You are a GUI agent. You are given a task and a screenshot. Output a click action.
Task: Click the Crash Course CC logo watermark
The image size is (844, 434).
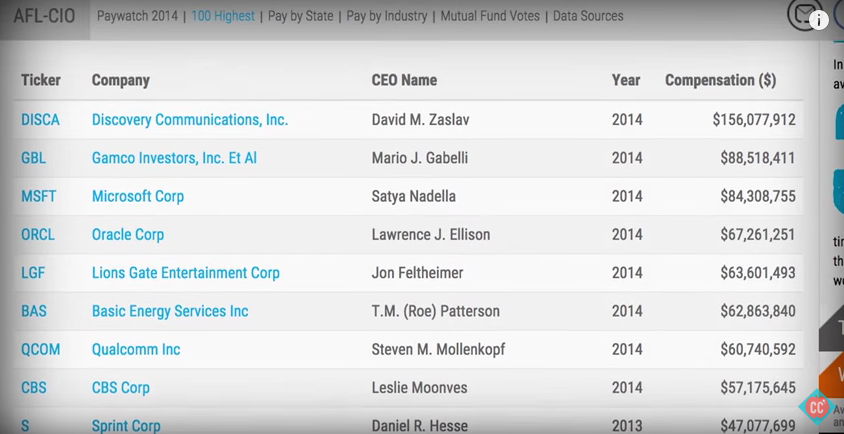[817, 408]
